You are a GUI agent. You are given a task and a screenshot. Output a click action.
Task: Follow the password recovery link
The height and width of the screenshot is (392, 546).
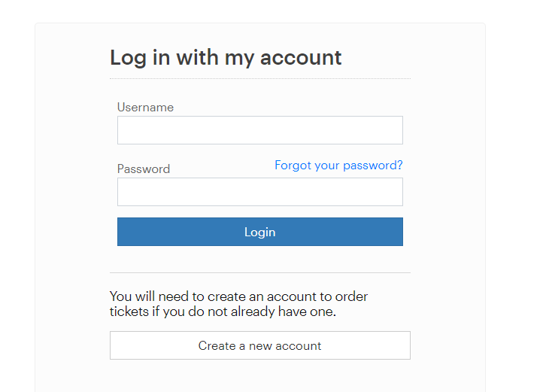pyautogui.click(x=338, y=166)
